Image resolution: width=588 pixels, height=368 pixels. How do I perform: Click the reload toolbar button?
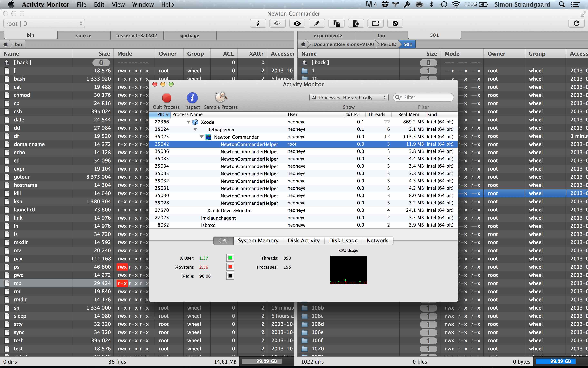click(576, 24)
